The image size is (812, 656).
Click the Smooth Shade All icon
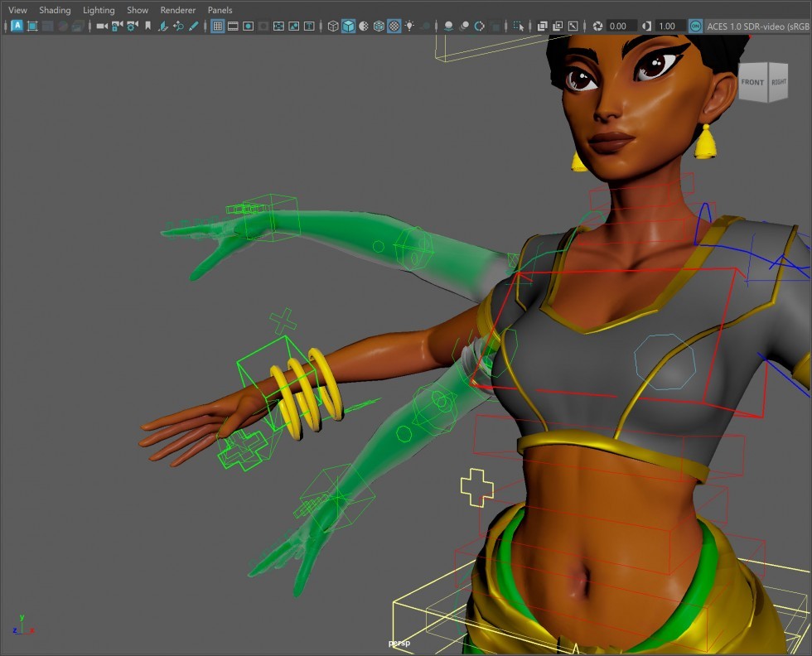point(349,26)
